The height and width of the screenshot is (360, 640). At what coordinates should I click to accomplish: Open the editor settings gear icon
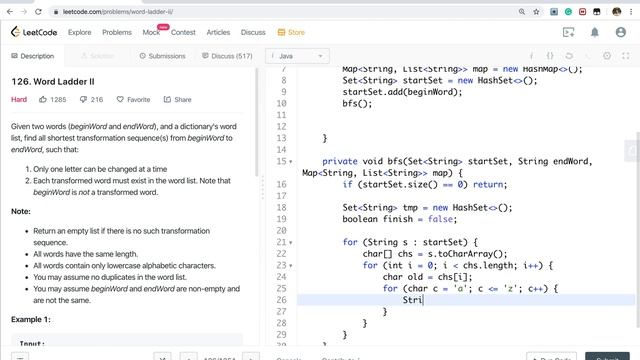click(x=607, y=56)
